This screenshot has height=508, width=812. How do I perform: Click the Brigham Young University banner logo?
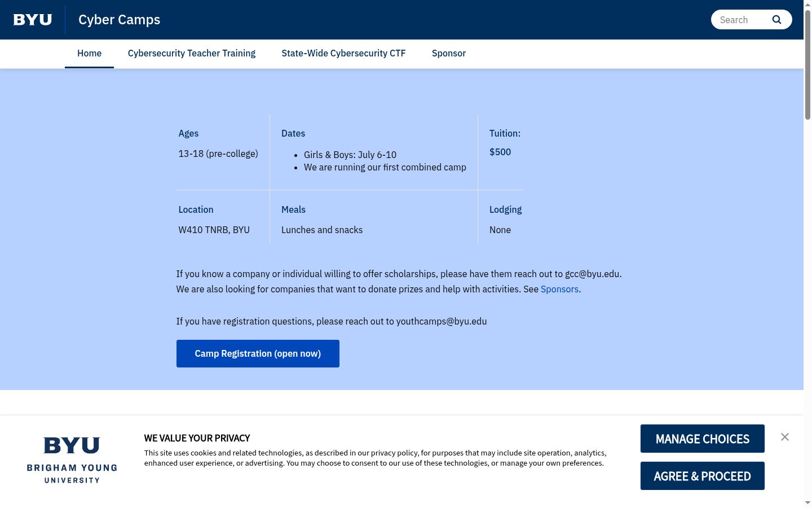click(x=72, y=460)
